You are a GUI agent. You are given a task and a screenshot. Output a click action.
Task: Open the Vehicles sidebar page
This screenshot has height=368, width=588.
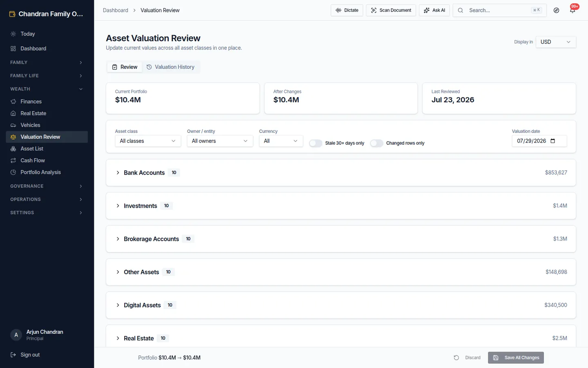pos(47,125)
